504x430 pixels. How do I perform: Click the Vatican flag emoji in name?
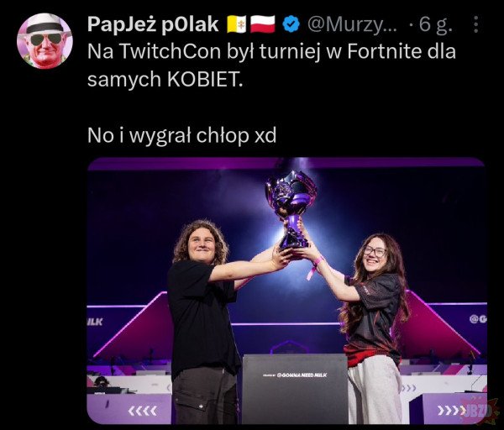[237, 24]
